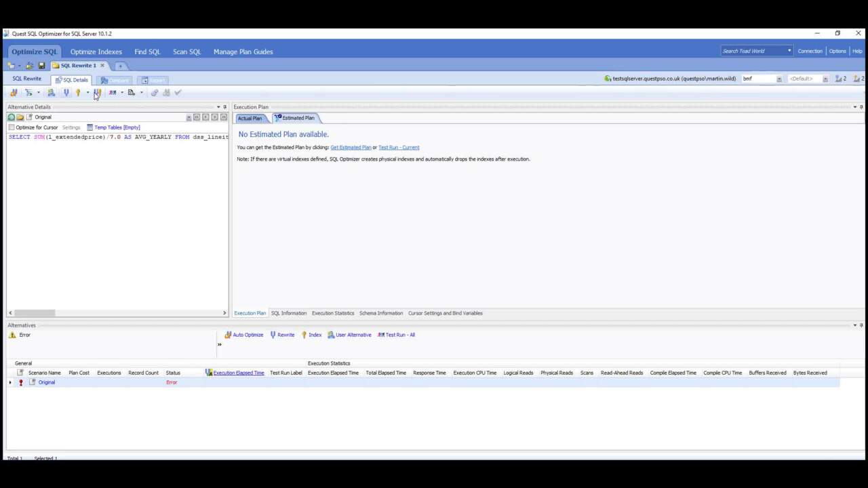Click Test Run - All in the Alternatives panel

coord(396,335)
